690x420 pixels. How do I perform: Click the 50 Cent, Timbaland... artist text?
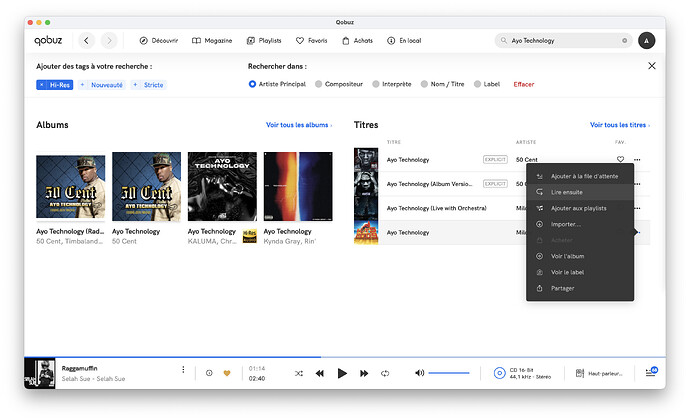[70, 241]
